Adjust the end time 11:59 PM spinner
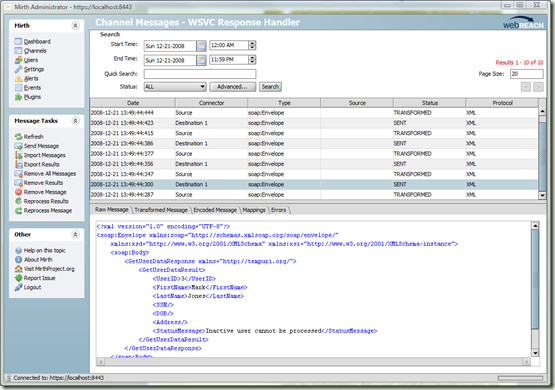 [252, 60]
